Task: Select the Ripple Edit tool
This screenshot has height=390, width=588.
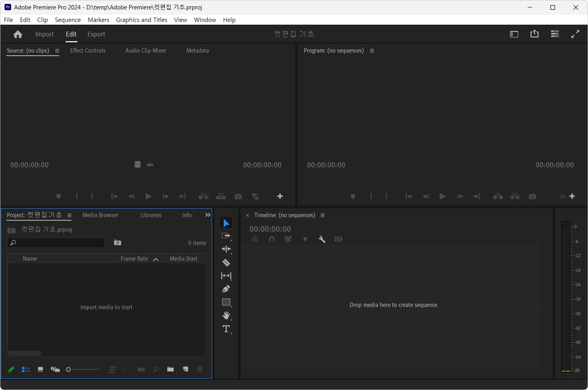Action: 226,249
